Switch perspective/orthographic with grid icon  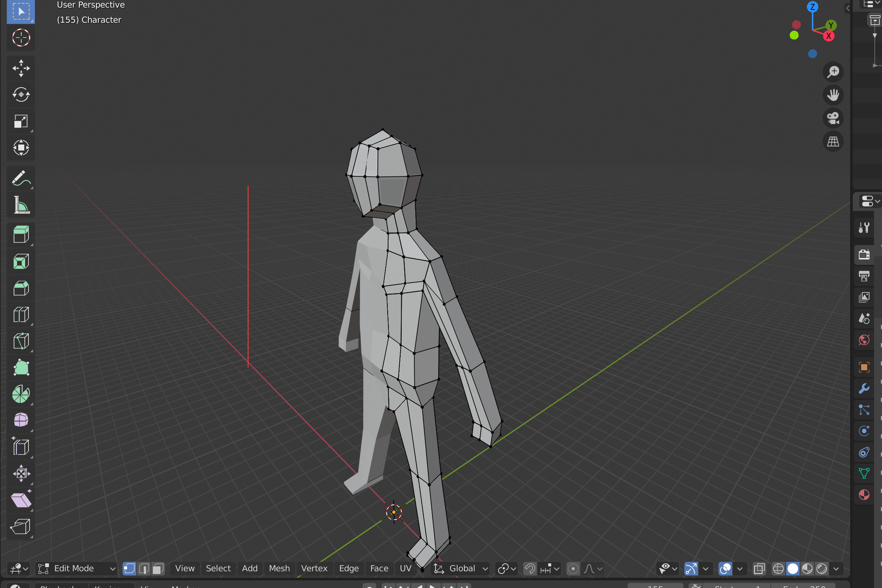833,141
